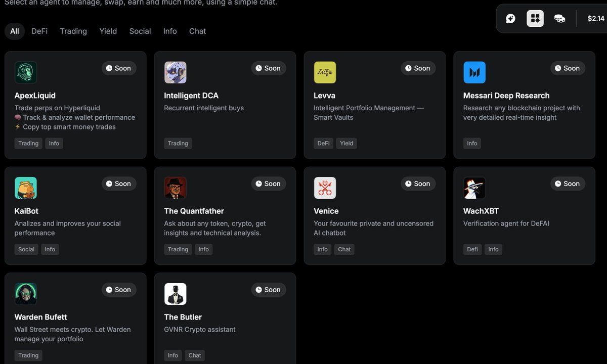The width and height of the screenshot is (607, 364).
Task: Click the ApexLiquid title
Action: (x=35, y=96)
